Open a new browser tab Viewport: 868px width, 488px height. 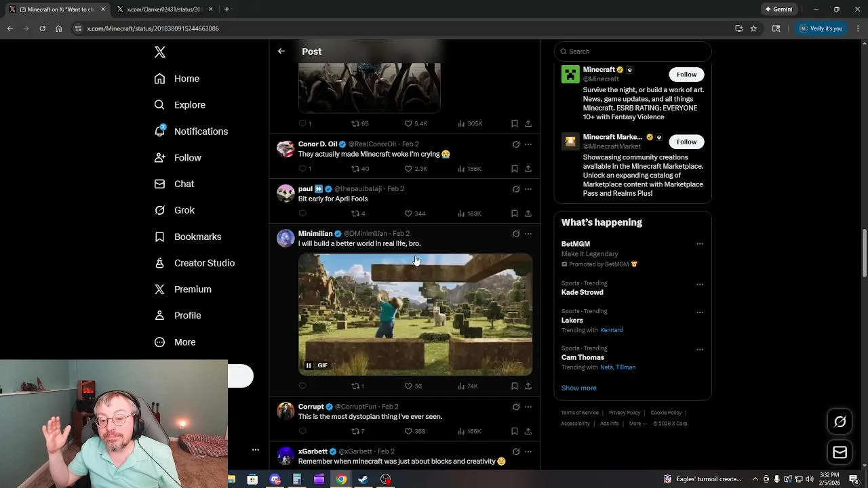(x=226, y=9)
